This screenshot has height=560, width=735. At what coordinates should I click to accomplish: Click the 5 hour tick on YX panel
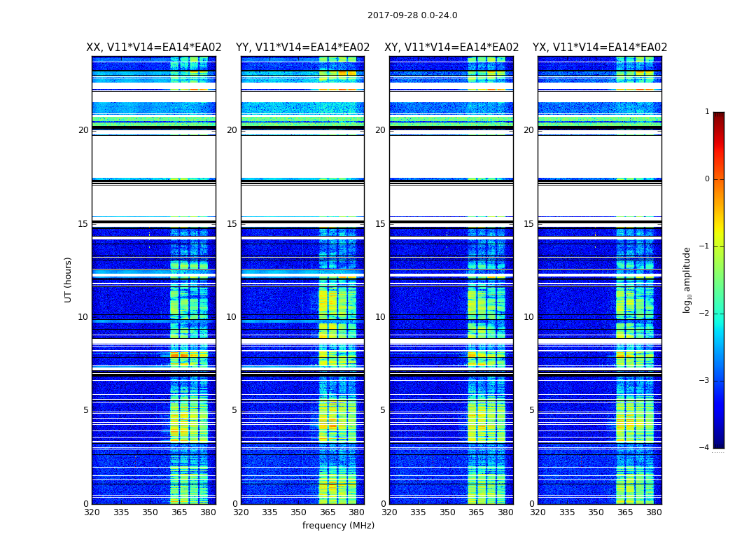click(x=531, y=410)
